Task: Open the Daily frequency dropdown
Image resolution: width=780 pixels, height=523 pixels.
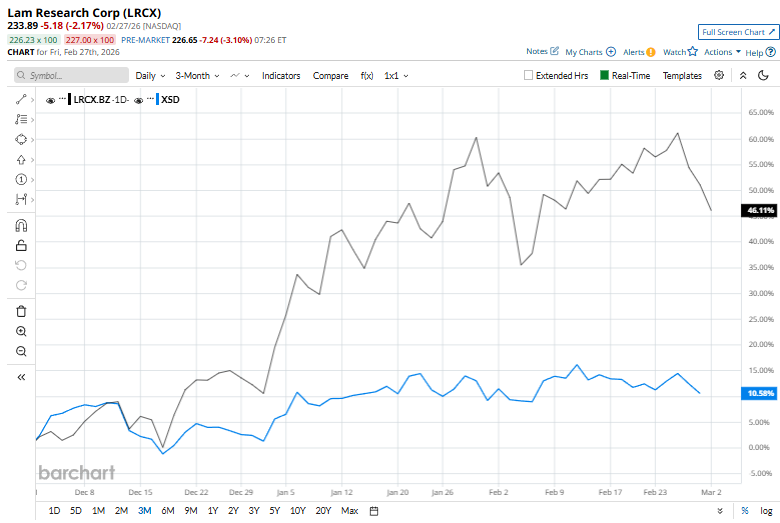Action: pyautogui.click(x=151, y=75)
